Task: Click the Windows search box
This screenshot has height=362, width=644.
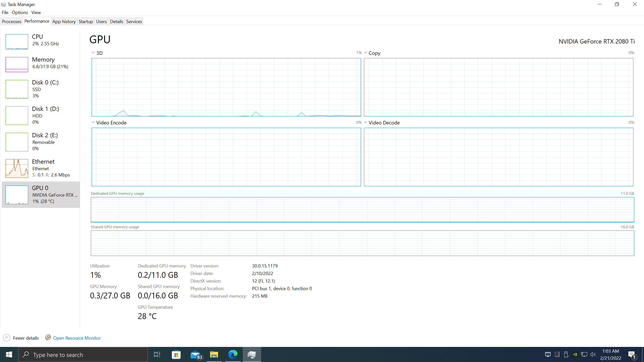Action: tap(83, 354)
